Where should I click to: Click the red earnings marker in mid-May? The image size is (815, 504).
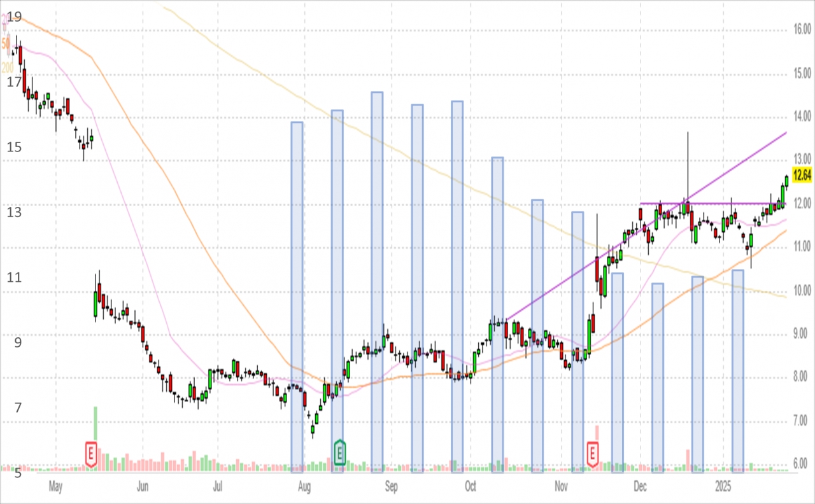(x=92, y=454)
